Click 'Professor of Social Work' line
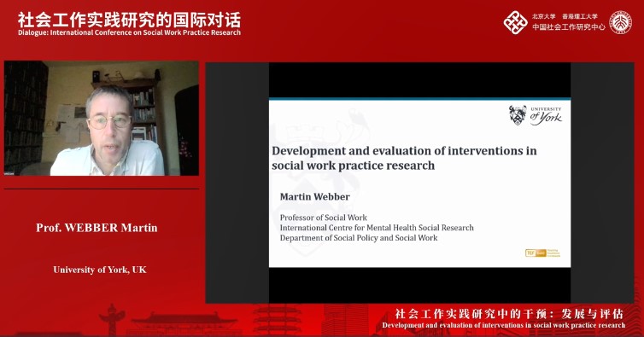Screen dimensions: 644x337 (323, 218)
